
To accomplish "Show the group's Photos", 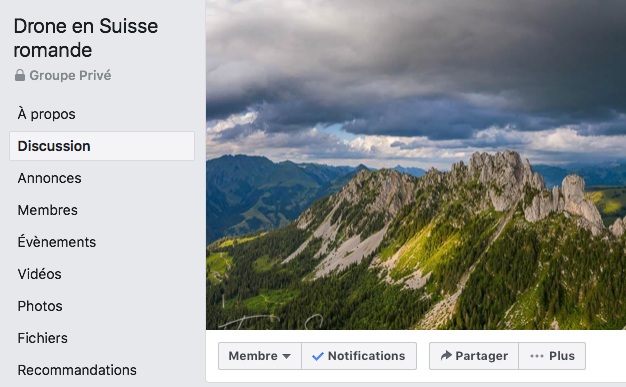I will pyautogui.click(x=40, y=306).
